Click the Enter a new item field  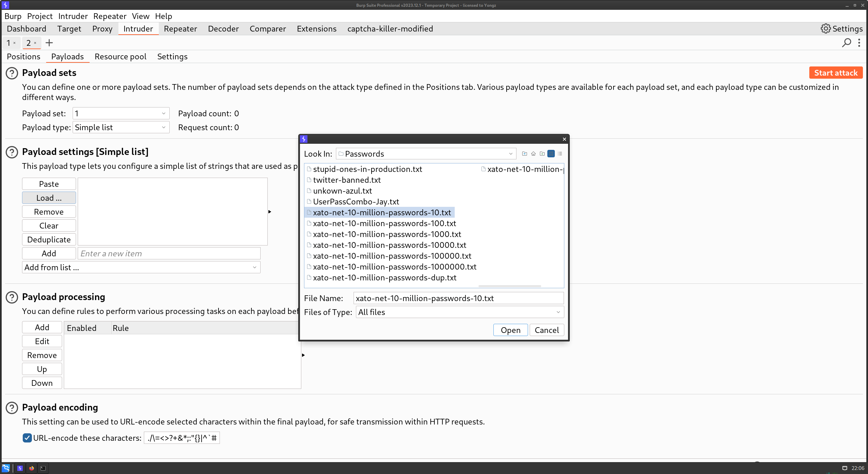coord(169,254)
